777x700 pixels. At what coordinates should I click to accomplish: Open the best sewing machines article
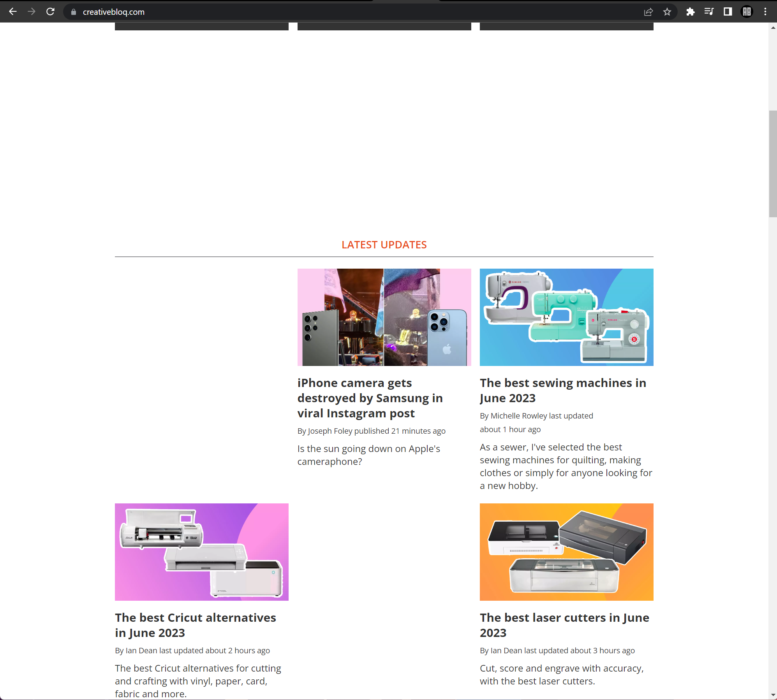[x=562, y=390]
